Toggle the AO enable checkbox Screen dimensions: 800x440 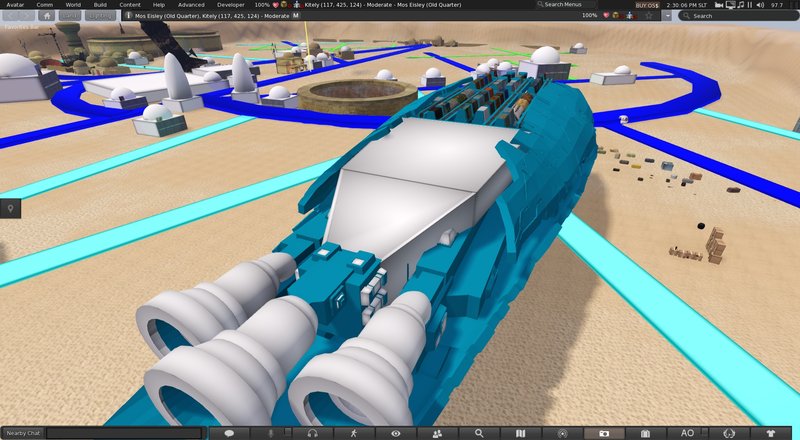click(705, 432)
